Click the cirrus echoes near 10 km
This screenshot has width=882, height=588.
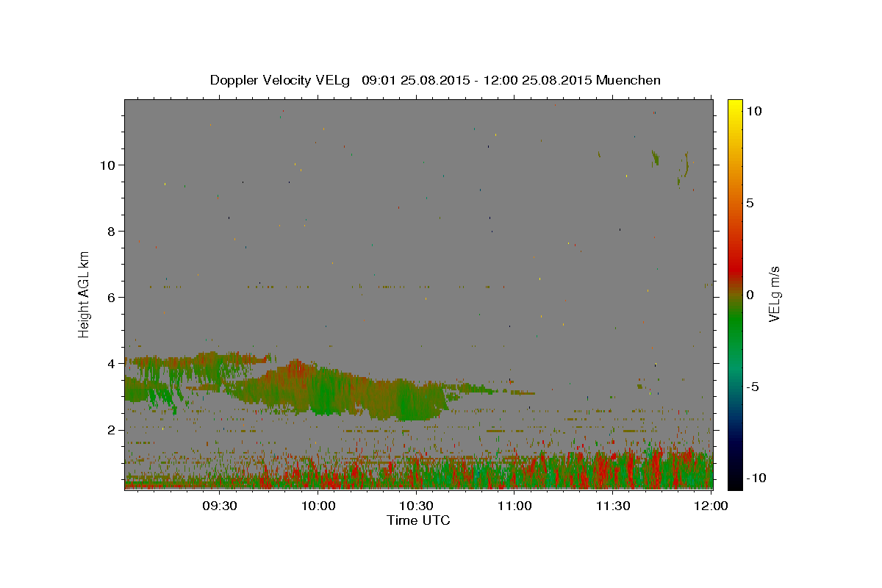pos(670,165)
